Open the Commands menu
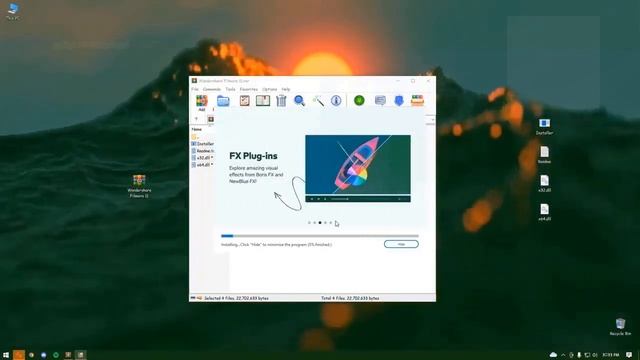The height and width of the screenshot is (360, 640). click(212, 89)
